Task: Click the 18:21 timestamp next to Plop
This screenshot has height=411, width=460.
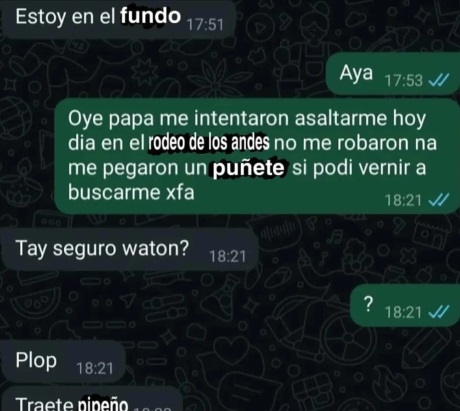Action: click(x=95, y=368)
